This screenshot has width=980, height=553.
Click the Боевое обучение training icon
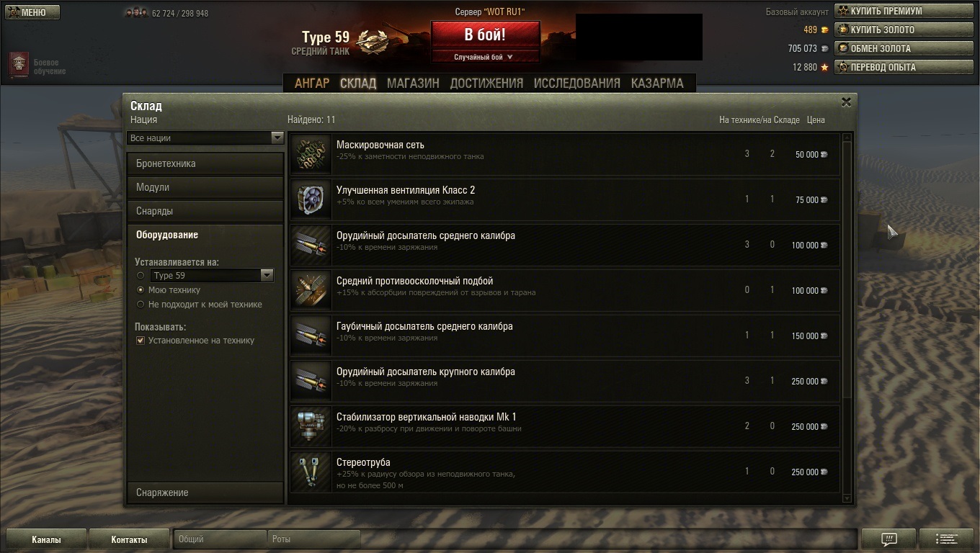coord(19,66)
